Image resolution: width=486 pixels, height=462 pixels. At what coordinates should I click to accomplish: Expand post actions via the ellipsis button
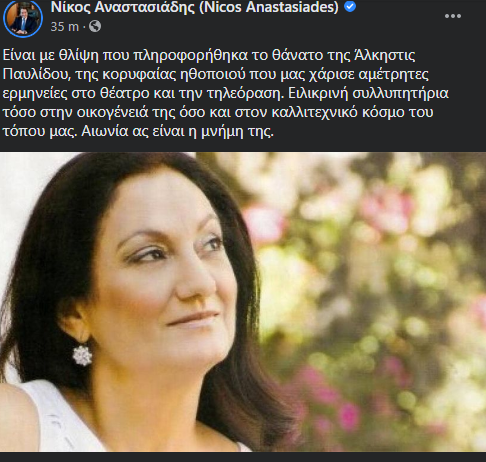point(453,16)
